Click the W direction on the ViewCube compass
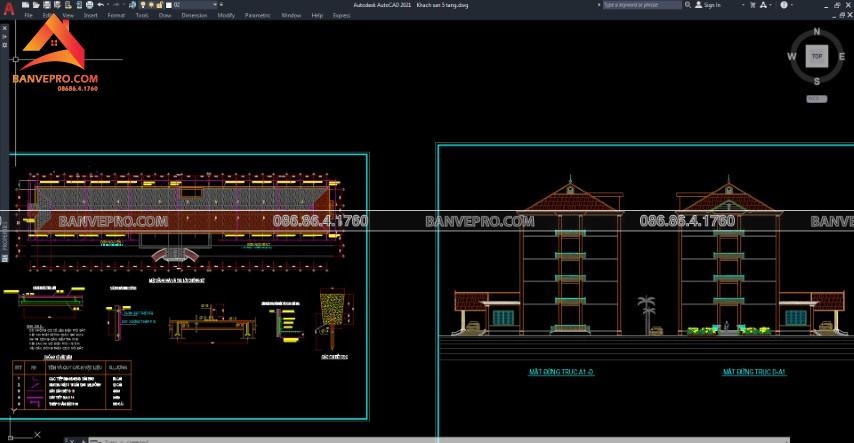 (791, 56)
